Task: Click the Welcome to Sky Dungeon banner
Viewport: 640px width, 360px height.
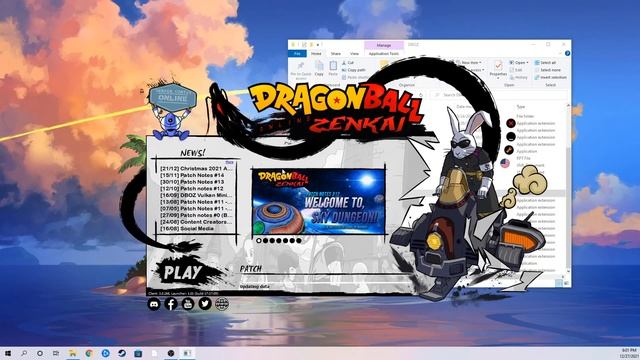Action: [x=318, y=201]
